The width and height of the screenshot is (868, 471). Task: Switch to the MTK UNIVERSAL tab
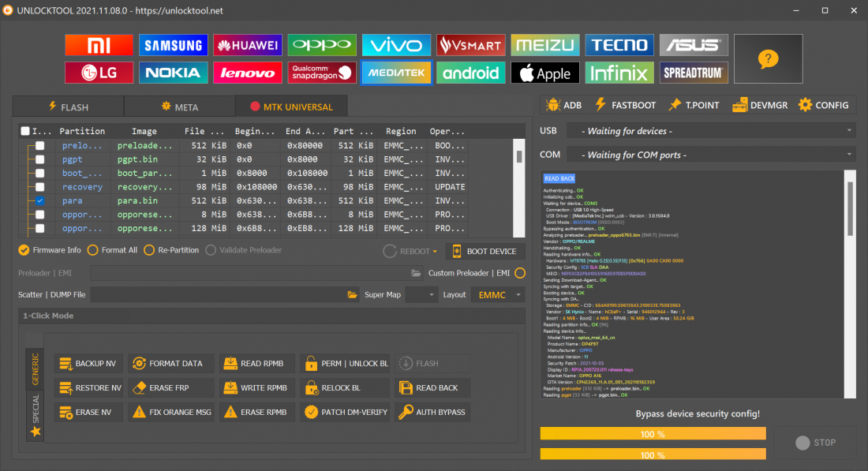(292, 107)
